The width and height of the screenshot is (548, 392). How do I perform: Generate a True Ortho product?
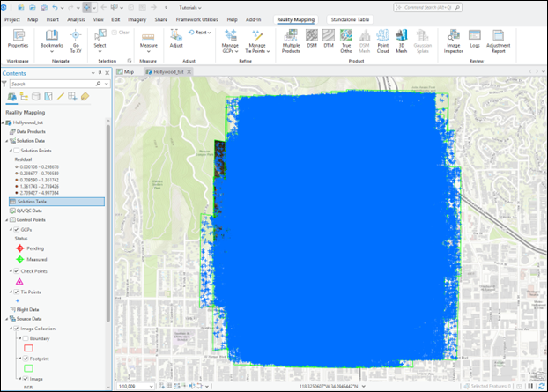[x=346, y=41]
